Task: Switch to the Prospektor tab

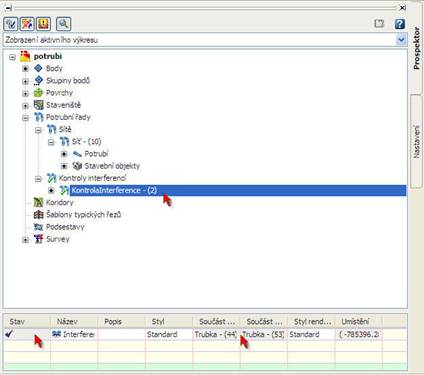Action: click(417, 48)
